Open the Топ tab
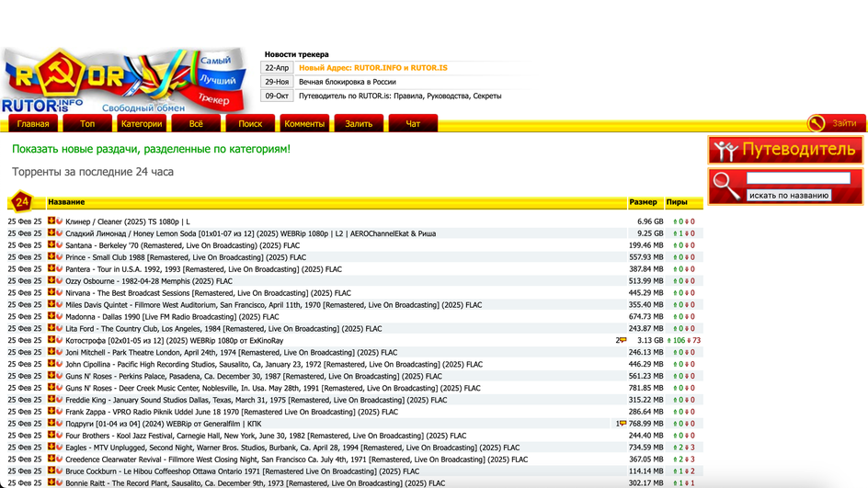Image resolution: width=868 pixels, height=488 pixels. pos(87,123)
